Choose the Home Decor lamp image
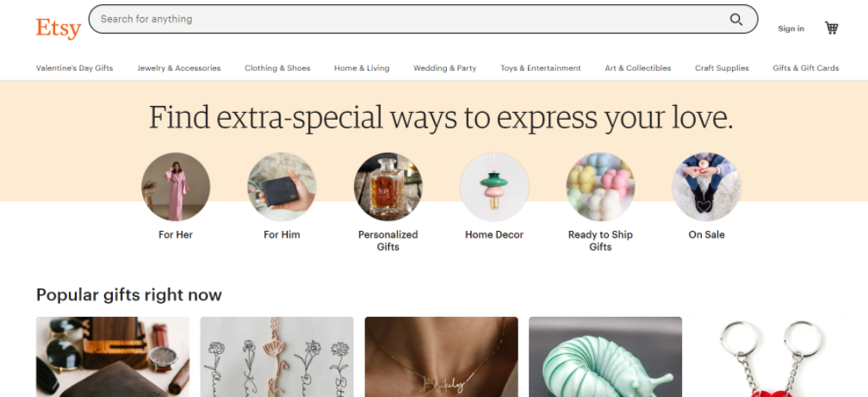Viewport: 868px width, 397px height. [494, 187]
